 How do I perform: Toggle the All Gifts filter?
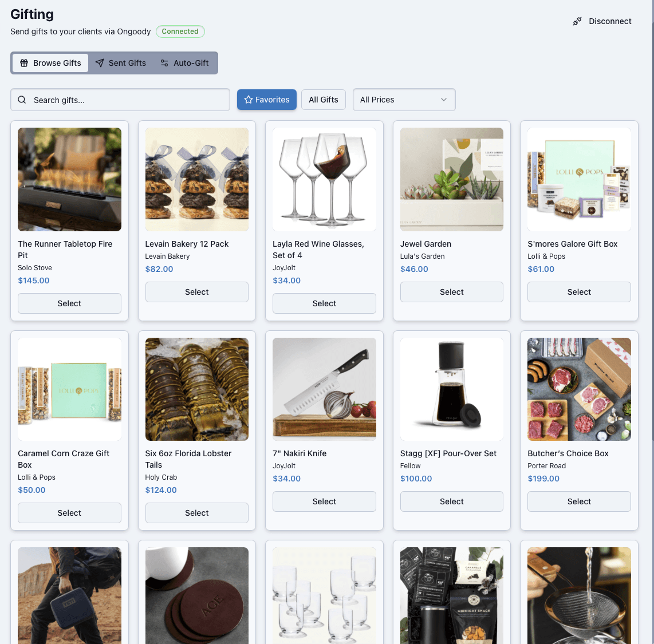323,100
